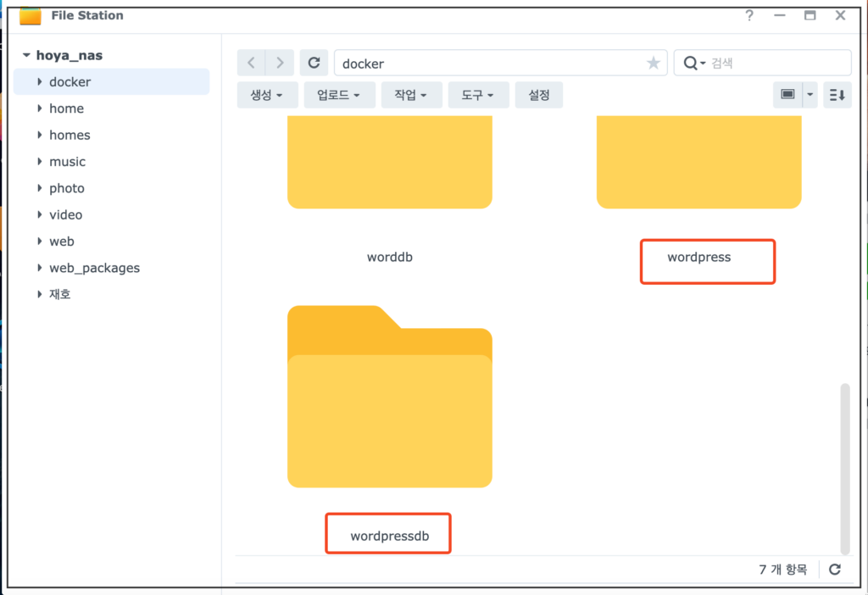Open the view mode dropdown arrow
This screenshot has width=868, height=595.
(810, 95)
